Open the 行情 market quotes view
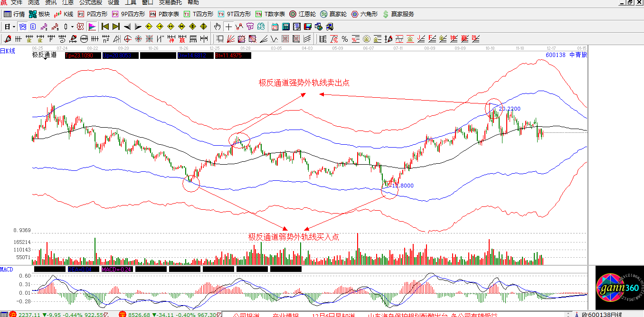This screenshot has width=644, height=317. [x=14, y=14]
